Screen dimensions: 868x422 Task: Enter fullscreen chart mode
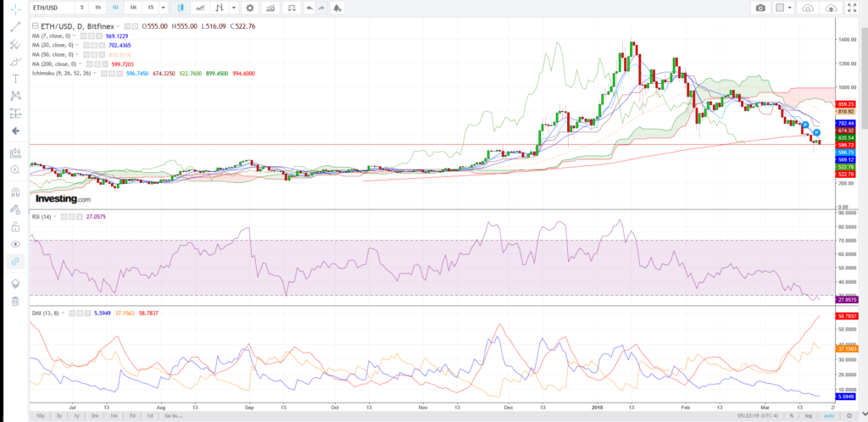click(850, 8)
